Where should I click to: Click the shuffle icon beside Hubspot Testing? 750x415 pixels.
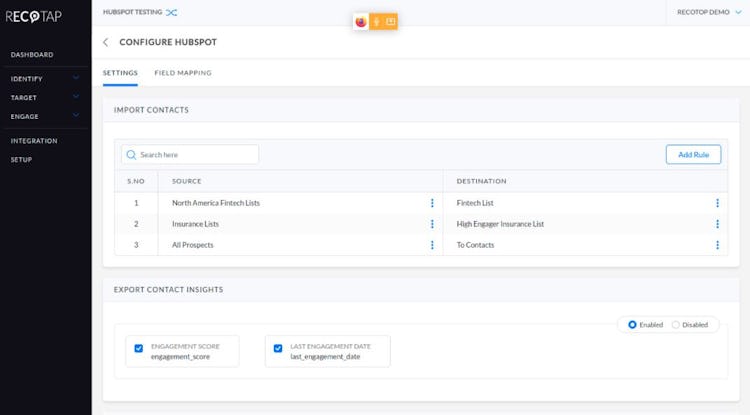(171, 12)
